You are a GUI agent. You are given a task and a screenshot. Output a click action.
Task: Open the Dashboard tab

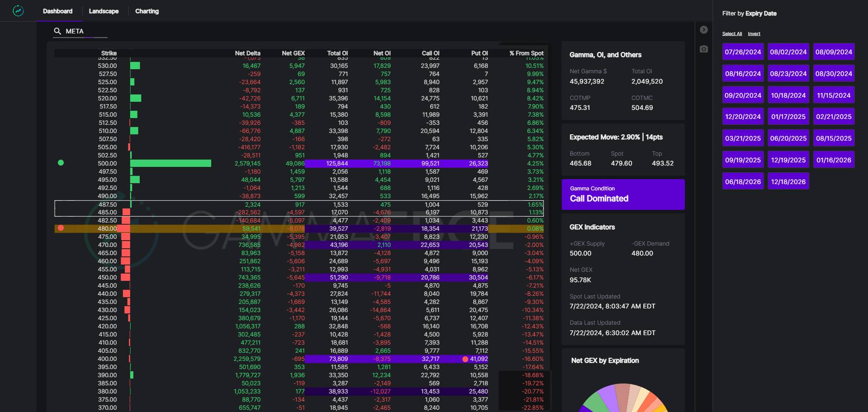[57, 11]
